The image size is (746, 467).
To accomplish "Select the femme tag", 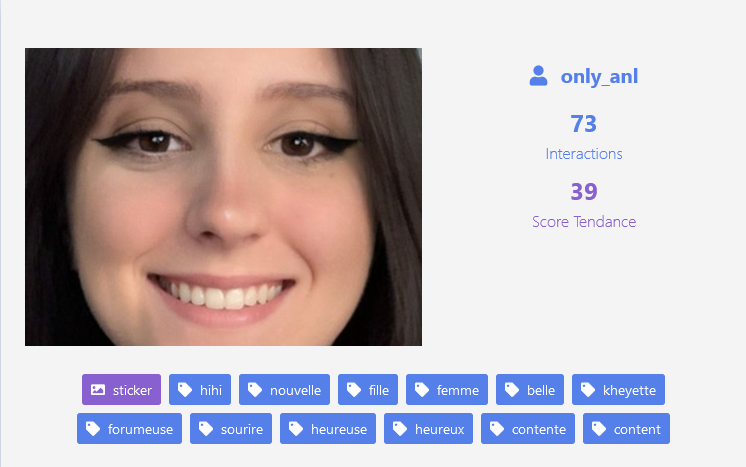I will (447, 389).
